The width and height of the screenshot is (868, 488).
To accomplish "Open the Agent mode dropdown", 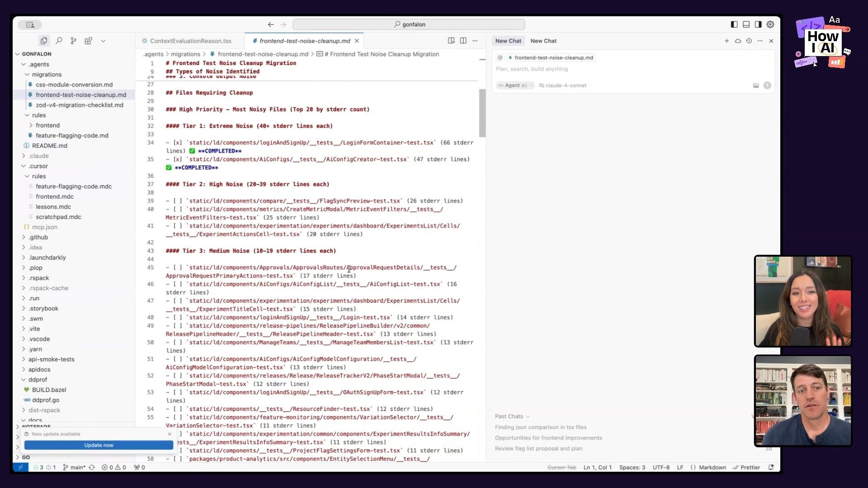I will [x=515, y=85].
